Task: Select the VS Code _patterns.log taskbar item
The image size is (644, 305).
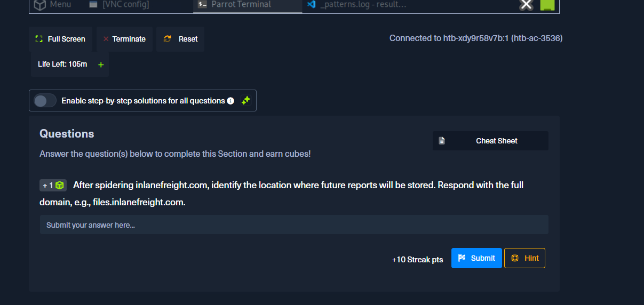Action: 357,5
